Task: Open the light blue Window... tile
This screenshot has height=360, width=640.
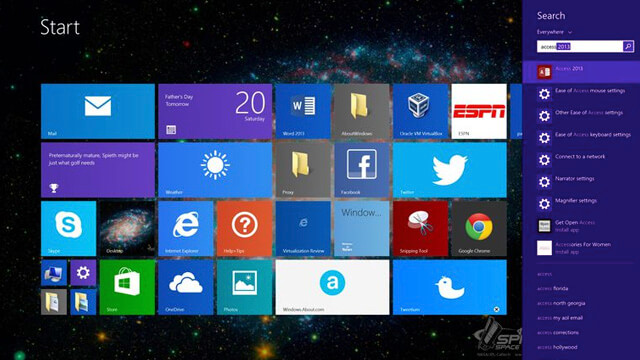Action: (362, 229)
